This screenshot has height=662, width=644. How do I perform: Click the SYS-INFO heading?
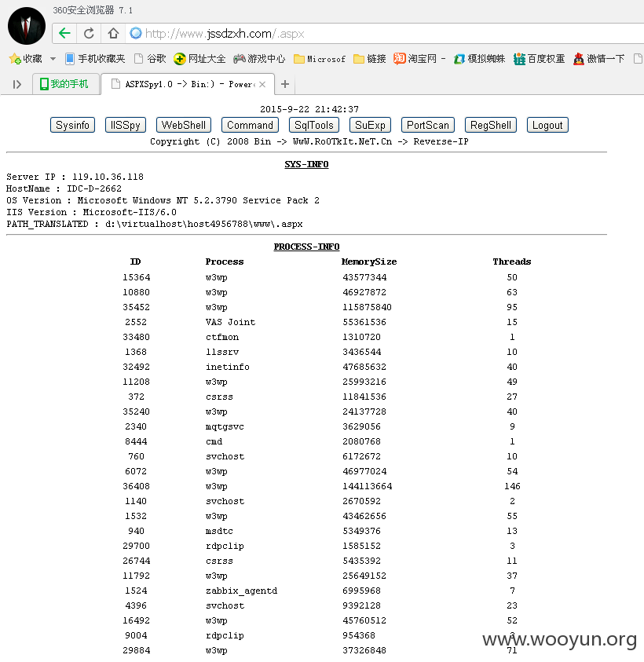click(306, 164)
